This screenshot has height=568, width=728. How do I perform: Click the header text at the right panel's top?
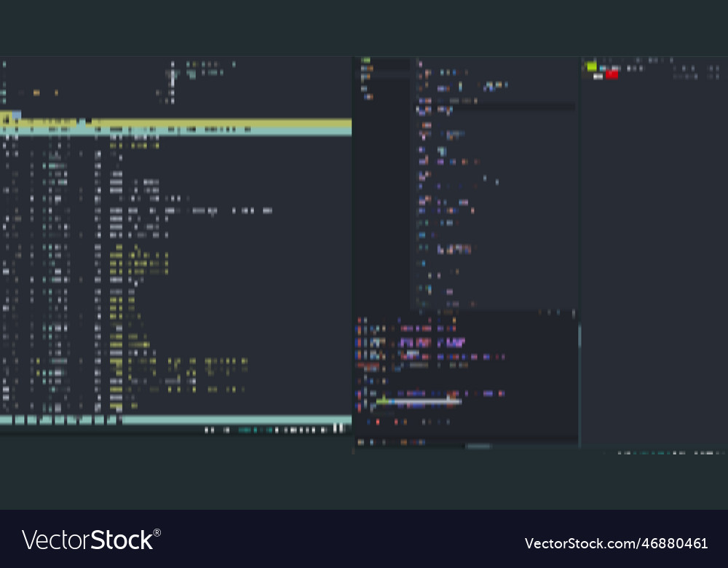[x=652, y=60]
